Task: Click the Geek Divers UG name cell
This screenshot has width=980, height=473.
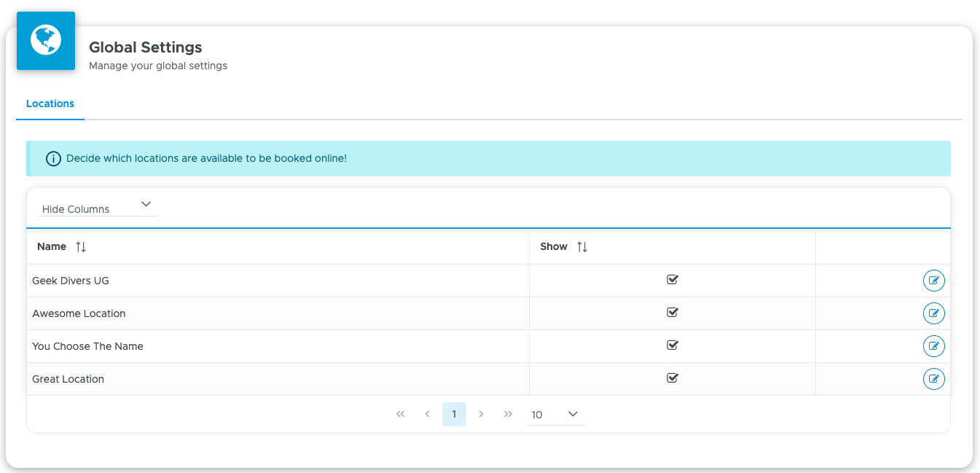Action: coord(278,281)
